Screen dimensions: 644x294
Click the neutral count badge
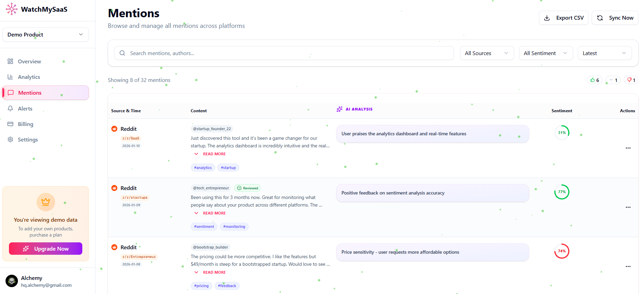tap(613, 80)
